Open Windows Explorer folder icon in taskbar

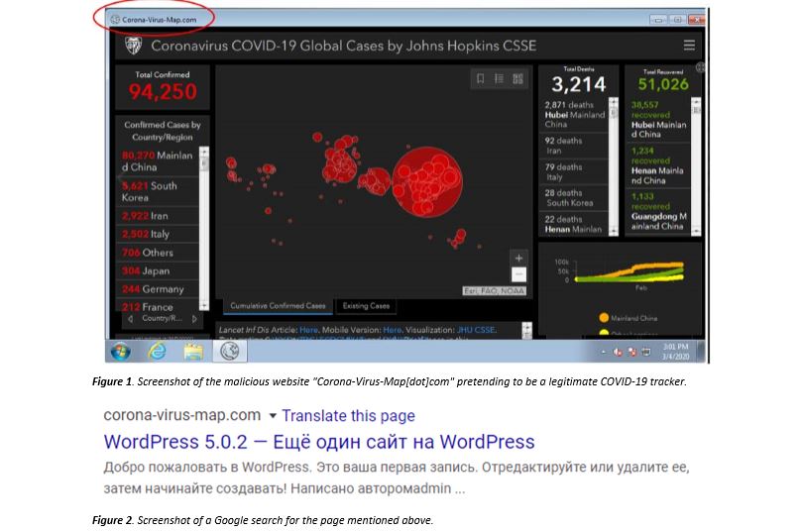coord(193,352)
